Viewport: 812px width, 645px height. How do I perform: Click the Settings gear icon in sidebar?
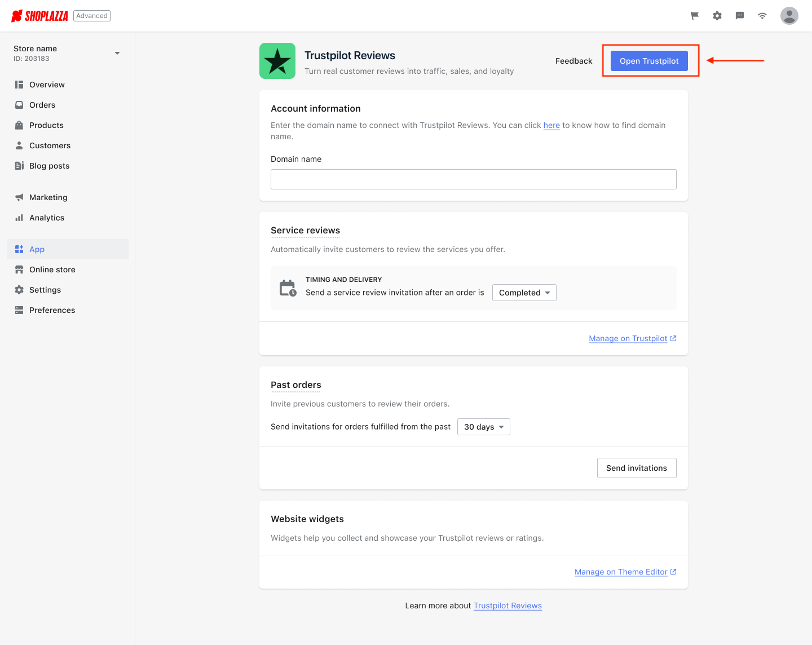pos(19,290)
